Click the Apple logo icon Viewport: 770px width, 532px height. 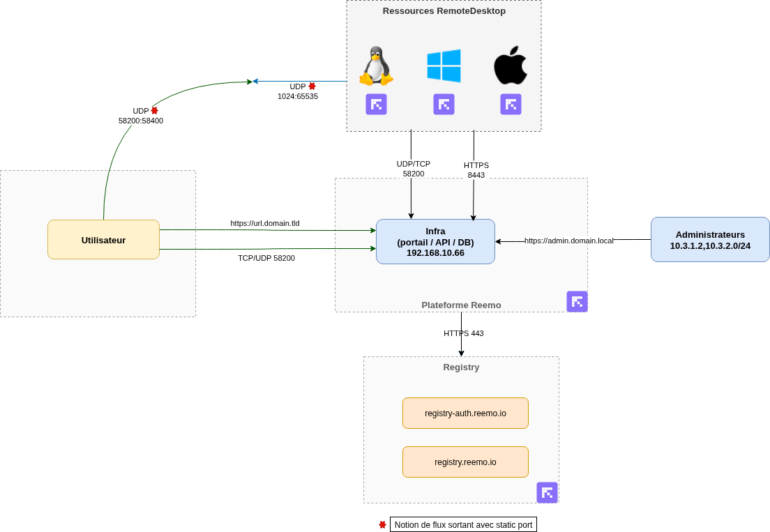(x=511, y=66)
